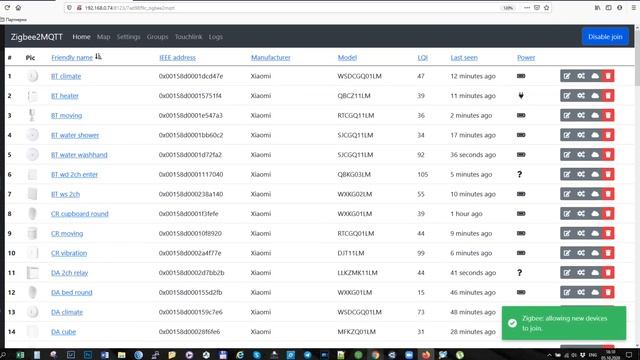Viewport: 640px width, 360px height.
Task: Click browser home icon
Action: (18, 8)
